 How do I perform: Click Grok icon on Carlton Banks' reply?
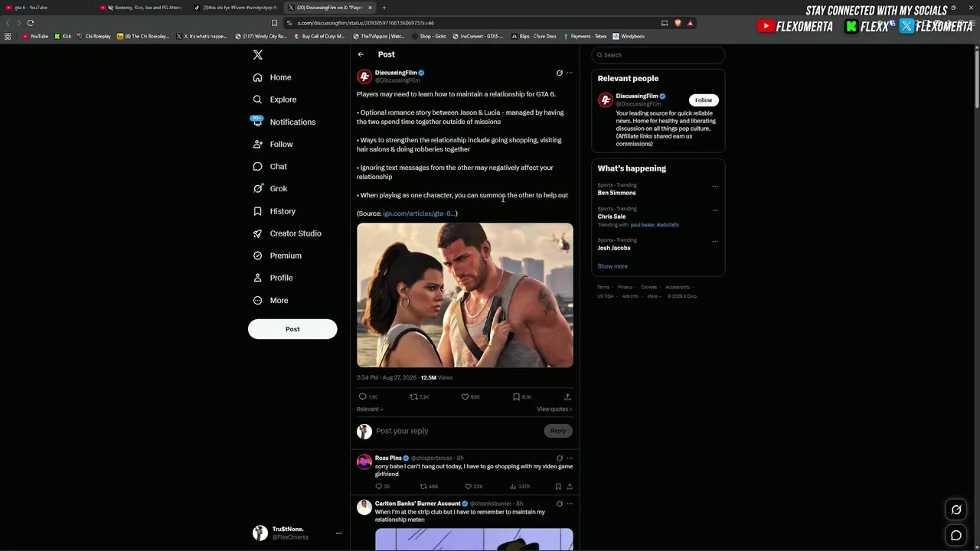pos(559,504)
